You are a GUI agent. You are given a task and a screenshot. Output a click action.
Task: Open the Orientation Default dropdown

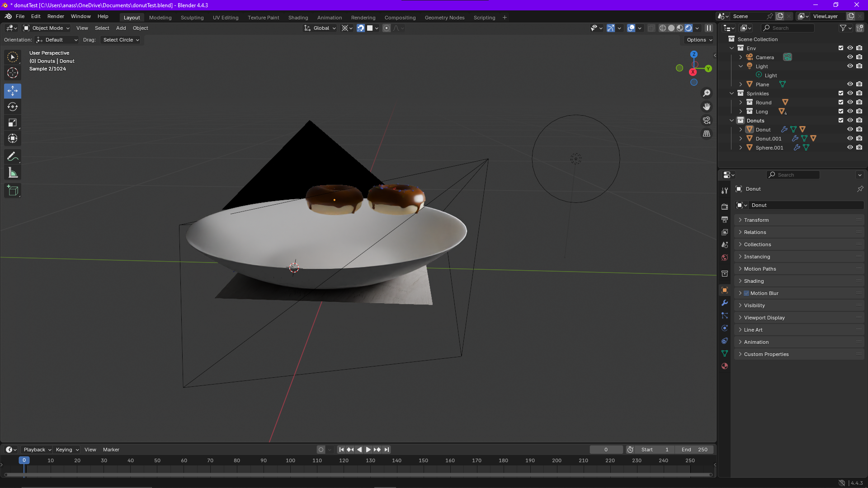click(57, 40)
